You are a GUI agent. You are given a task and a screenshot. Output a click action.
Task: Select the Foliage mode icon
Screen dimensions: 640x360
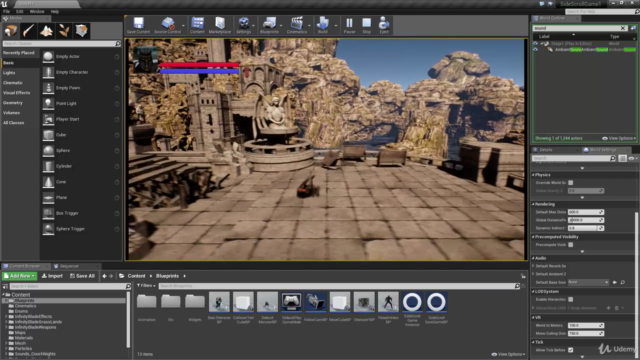[64, 31]
